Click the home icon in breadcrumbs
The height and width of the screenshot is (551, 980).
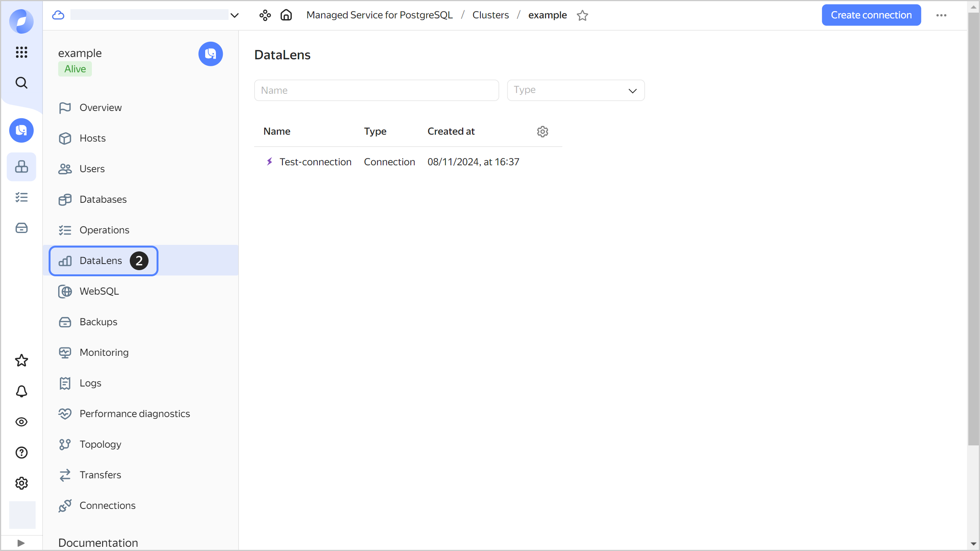[x=286, y=15]
